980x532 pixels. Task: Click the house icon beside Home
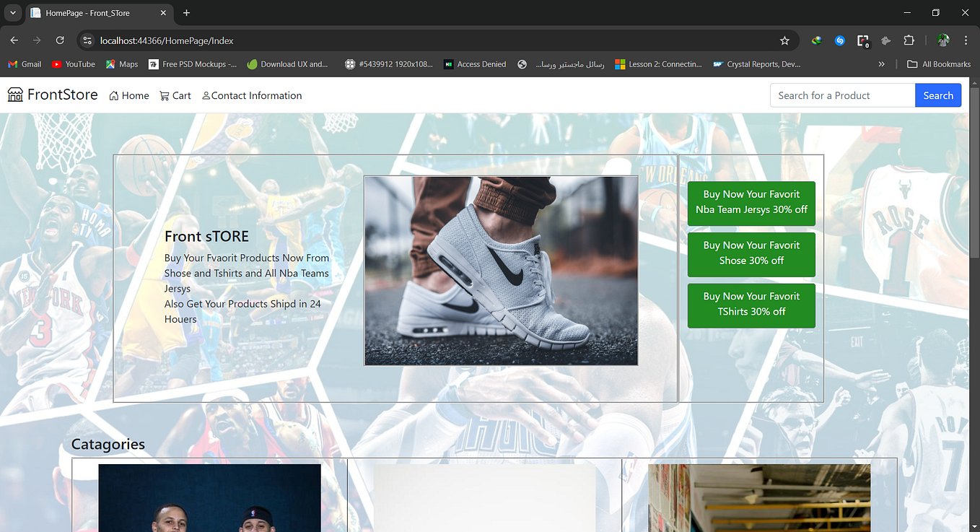click(x=114, y=96)
